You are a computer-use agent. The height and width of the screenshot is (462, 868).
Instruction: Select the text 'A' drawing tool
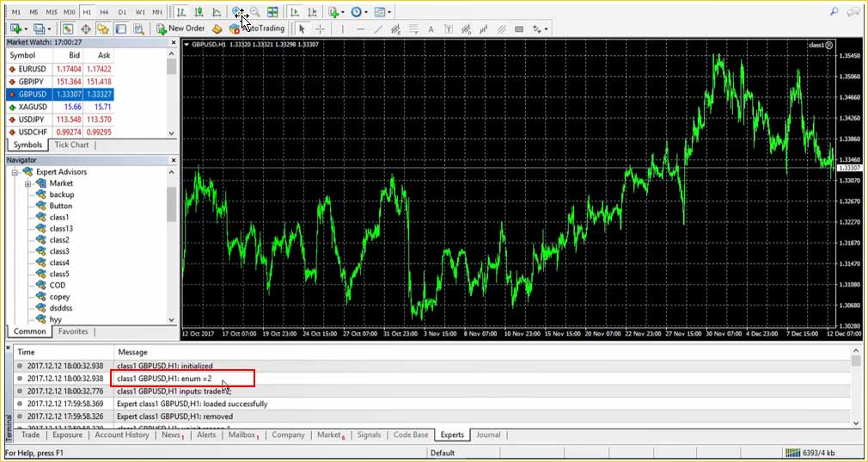click(x=431, y=28)
